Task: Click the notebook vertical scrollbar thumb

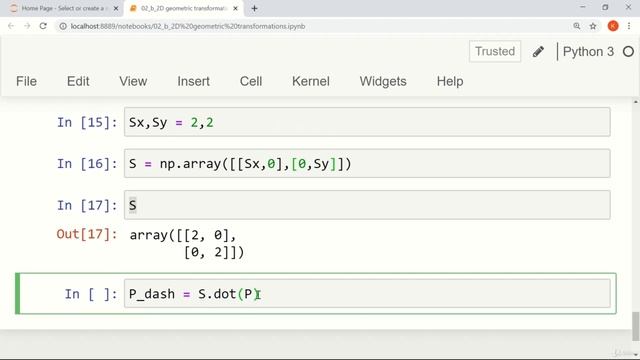Action: (x=636, y=326)
